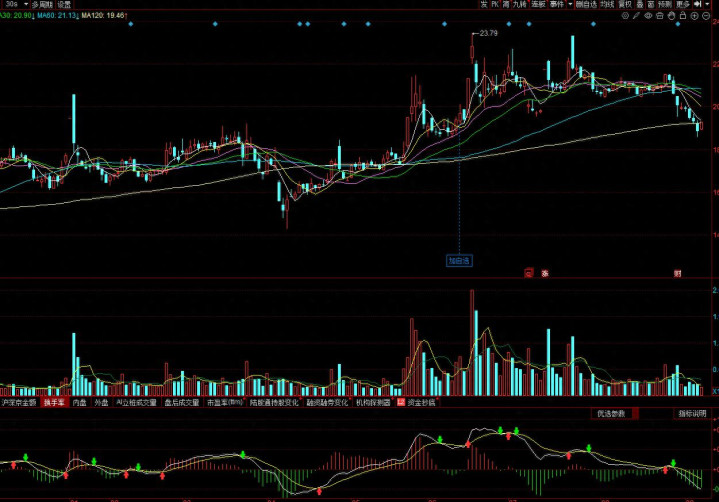This screenshot has height=502, width=719.
Task: Switch to the 内盘 tab
Action: 80,403
